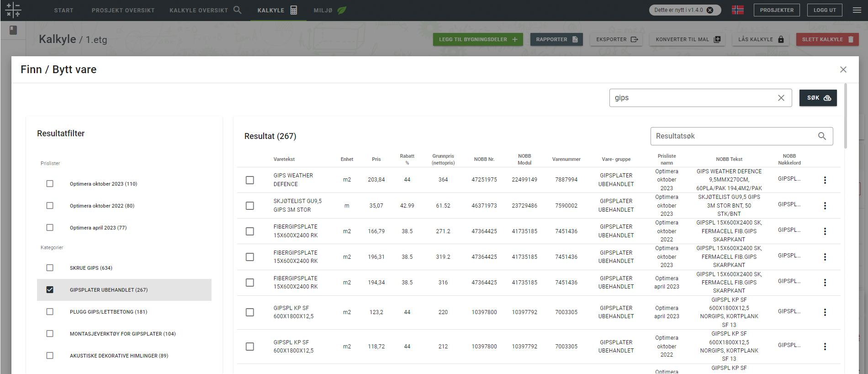Open three-dot menu for GIPSPL KP SF 123,2 row
868x374 pixels.
pyautogui.click(x=825, y=312)
